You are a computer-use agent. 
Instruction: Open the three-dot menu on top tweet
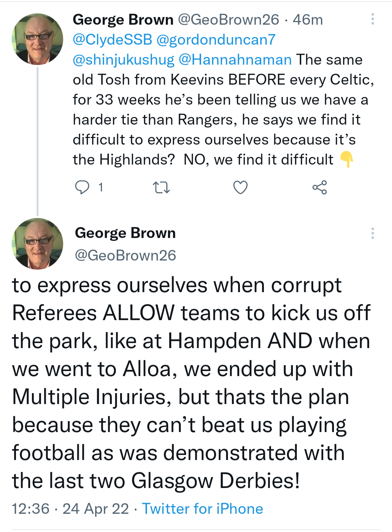pos(372,19)
